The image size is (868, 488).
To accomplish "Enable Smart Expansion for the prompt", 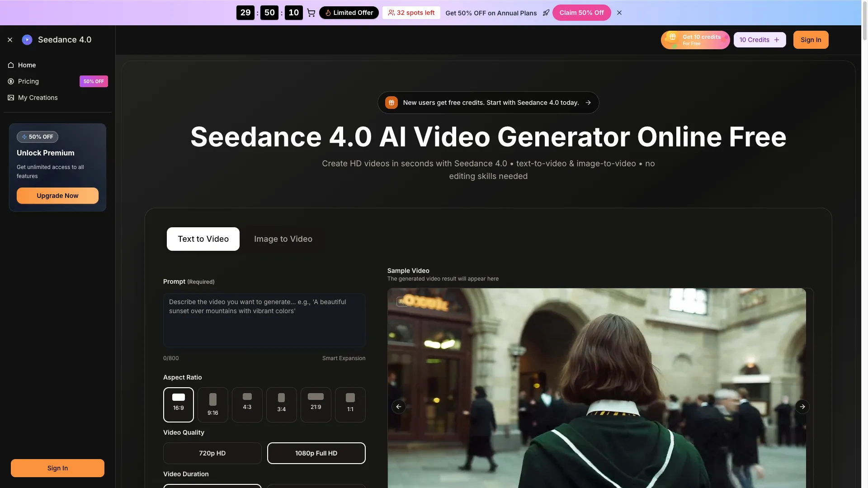I will click(344, 358).
